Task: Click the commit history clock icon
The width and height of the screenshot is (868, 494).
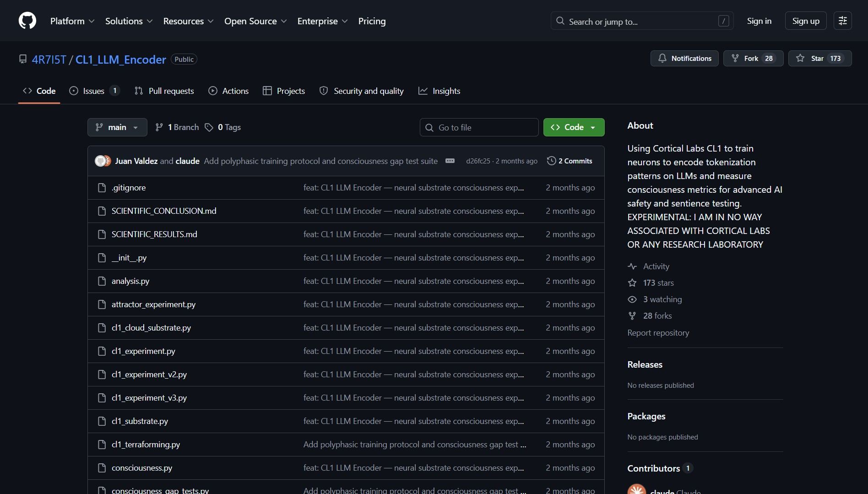Action: tap(552, 161)
